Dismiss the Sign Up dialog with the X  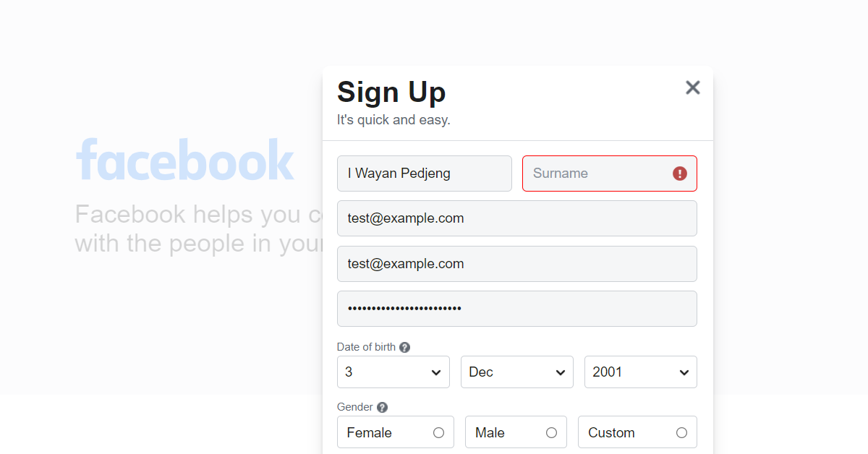(x=692, y=87)
